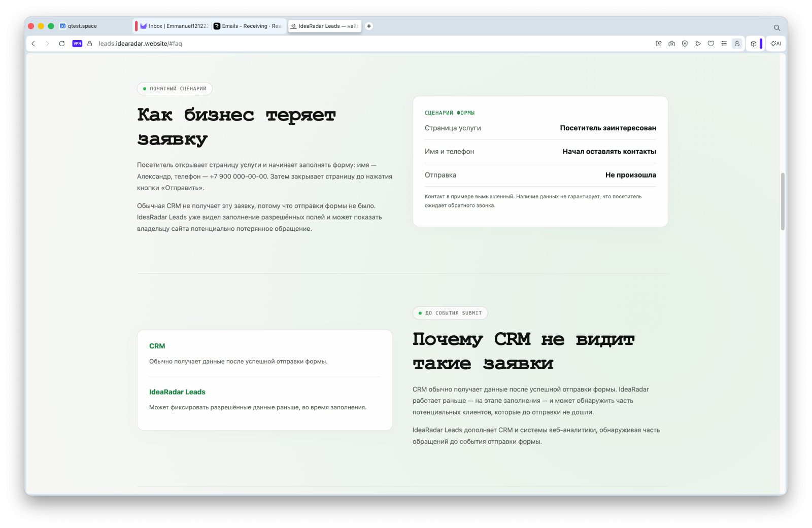Click the "Посетитель заинтересован" value

point(608,128)
